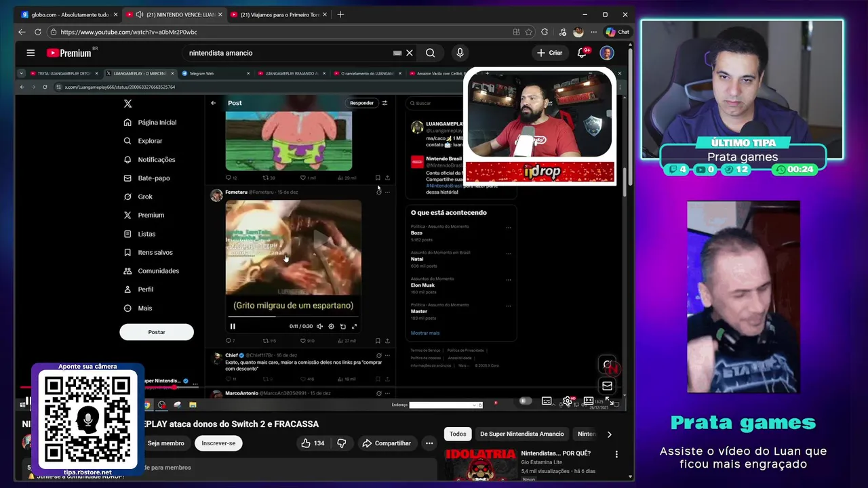Image resolution: width=868 pixels, height=488 pixels.
Task: Open Edge settings ellipsis menu
Action: pyautogui.click(x=593, y=32)
